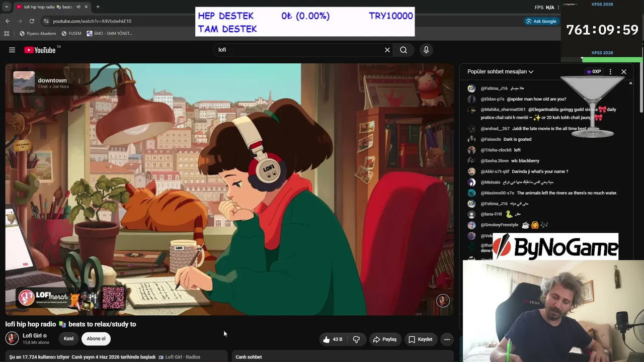
Task: Subscribe with the Abone ol button
Action: click(x=96, y=339)
